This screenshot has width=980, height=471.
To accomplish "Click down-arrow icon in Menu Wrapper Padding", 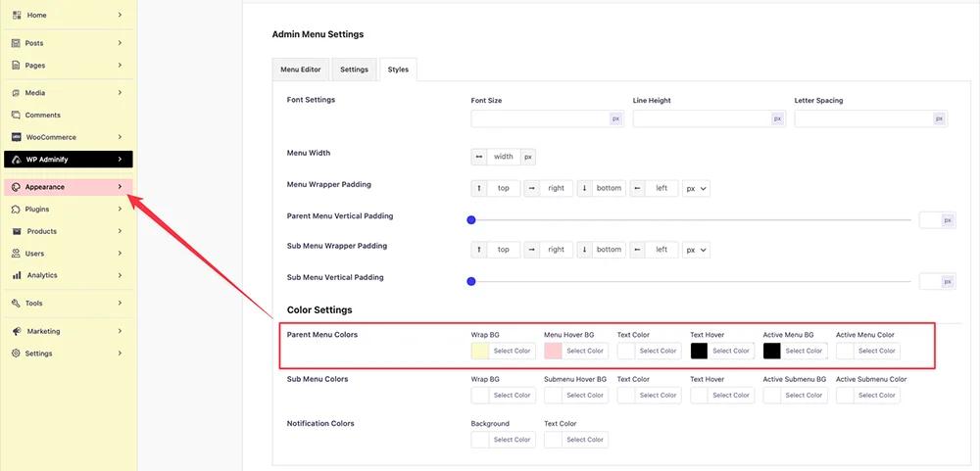I will 585,188.
